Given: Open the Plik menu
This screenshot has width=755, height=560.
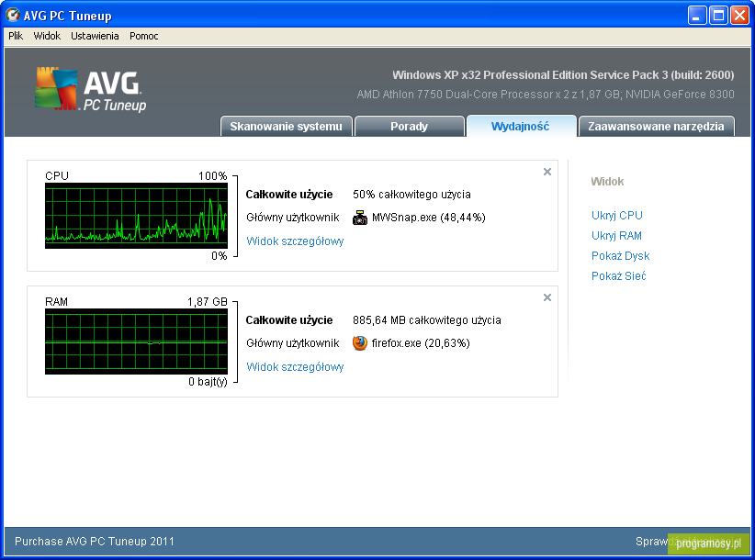Looking at the screenshot, I should 16,36.
